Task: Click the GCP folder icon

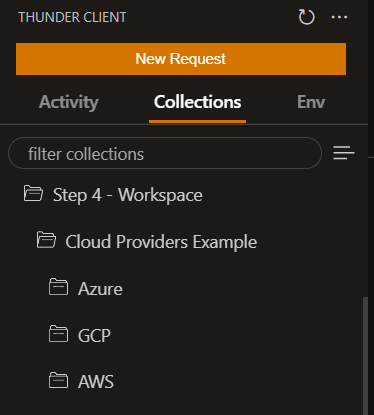Action: pos(59,334)
